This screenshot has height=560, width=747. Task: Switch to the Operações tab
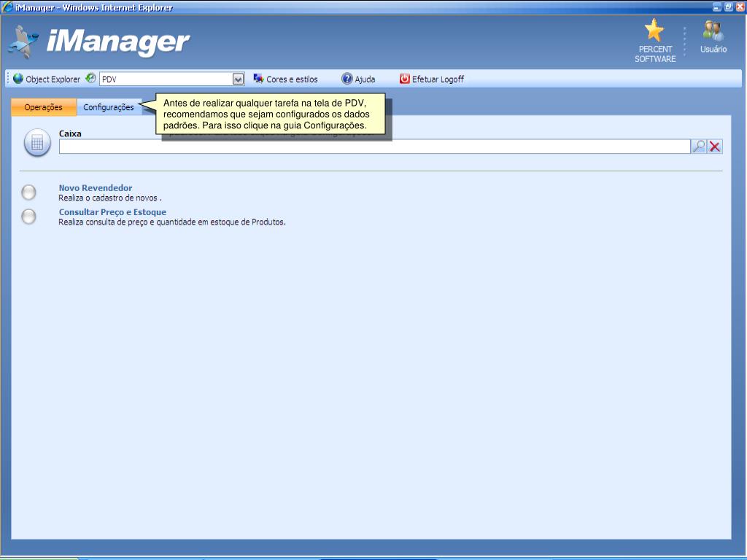(43, 107)
